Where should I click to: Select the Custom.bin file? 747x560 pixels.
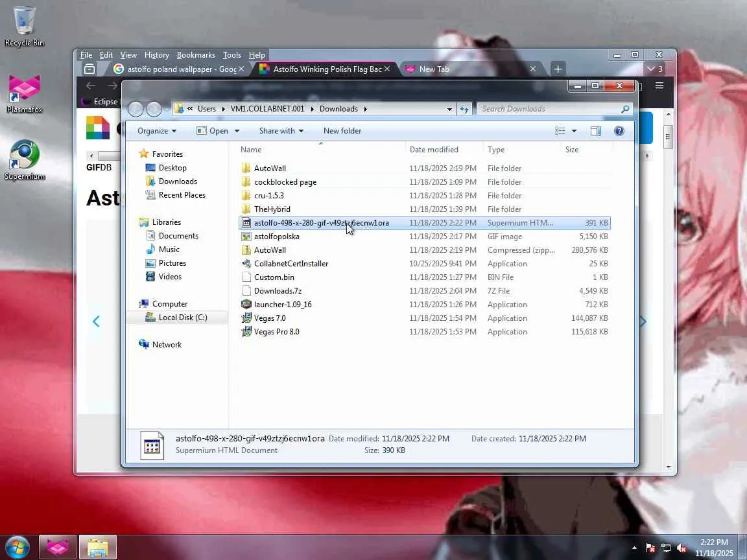pos(425,277)
